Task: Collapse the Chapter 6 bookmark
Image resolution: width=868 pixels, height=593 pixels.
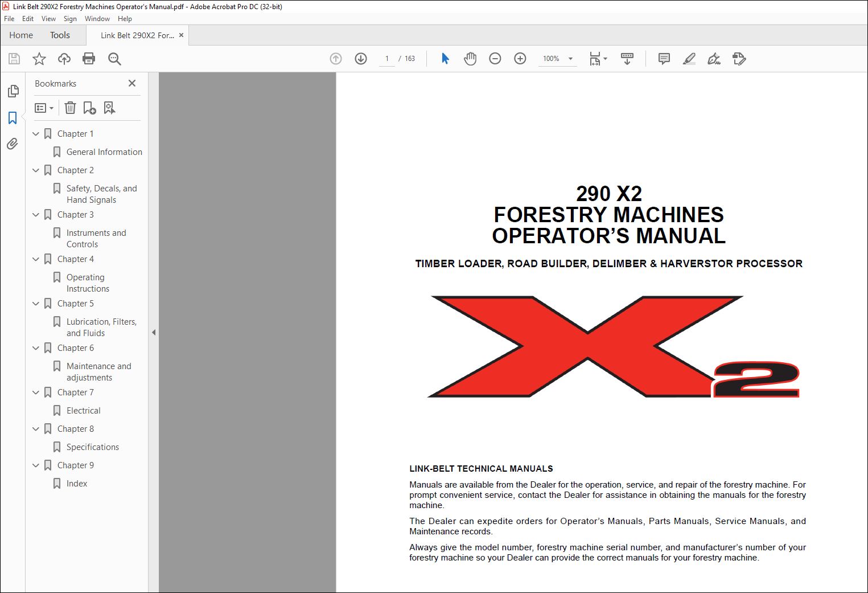Action: [x=36, y=348]
